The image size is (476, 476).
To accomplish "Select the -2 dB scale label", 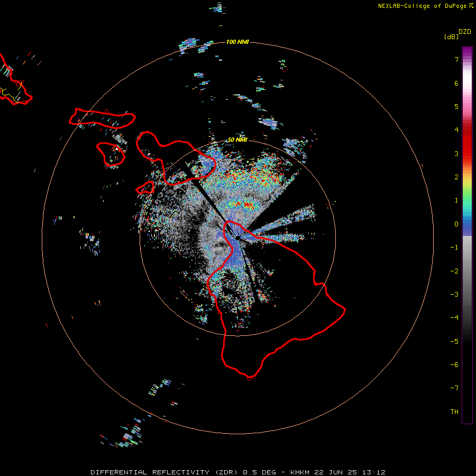I will pos(454,271).
